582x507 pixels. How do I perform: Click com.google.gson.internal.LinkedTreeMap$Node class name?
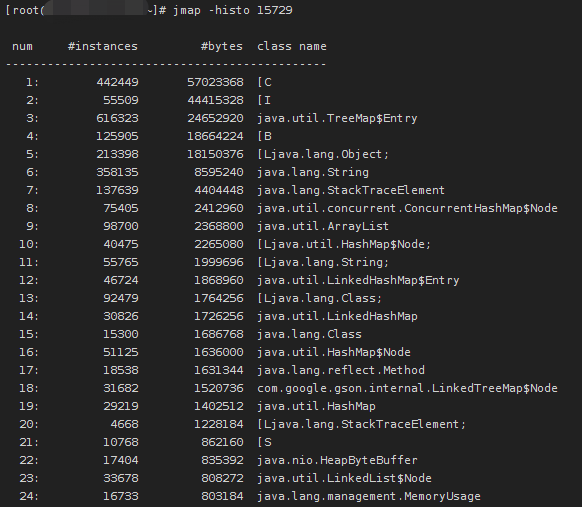407,388
